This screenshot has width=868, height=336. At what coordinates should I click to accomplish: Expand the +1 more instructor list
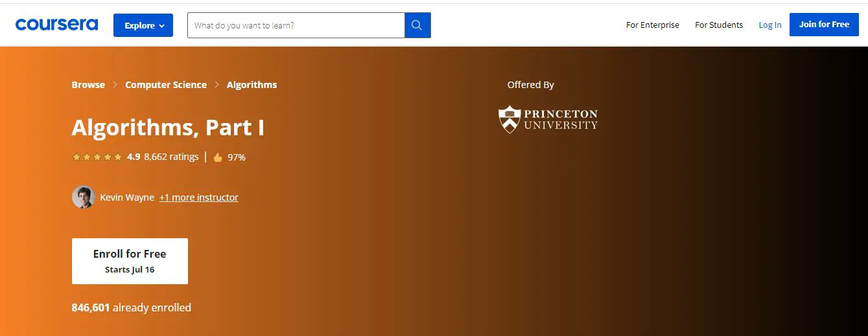pos(198,197)
